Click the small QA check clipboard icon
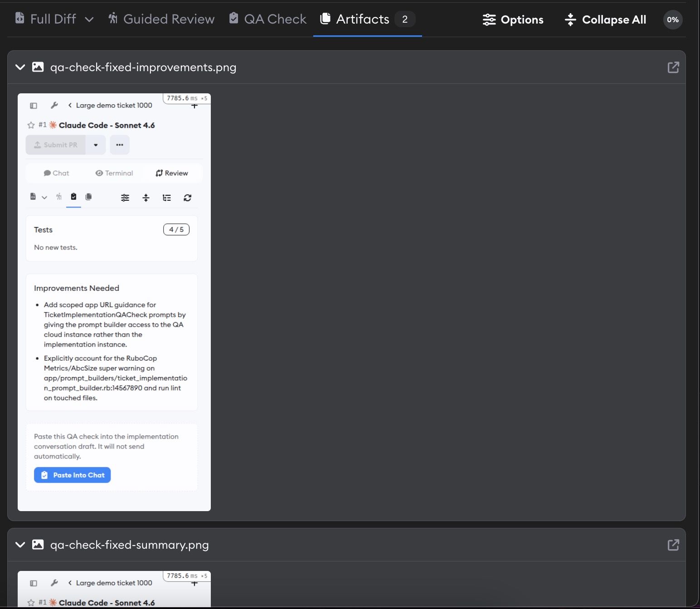Viewport: 700px width, 609px height. (73, 197)
